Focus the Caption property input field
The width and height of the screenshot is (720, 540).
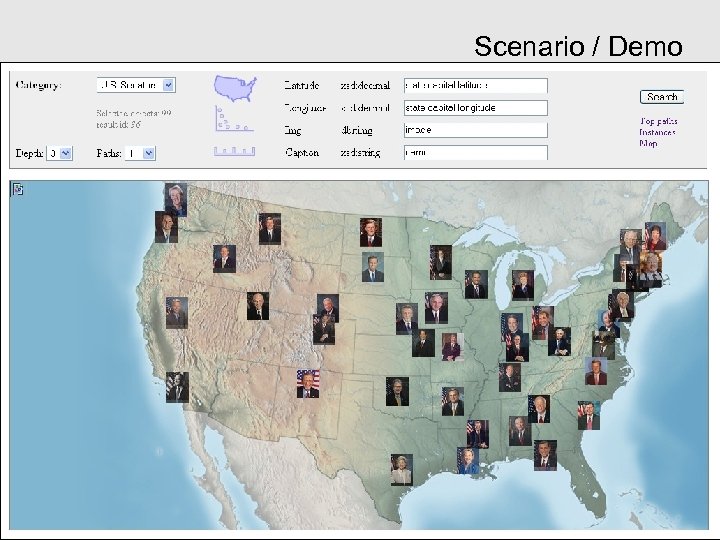(x=476, y=152)
